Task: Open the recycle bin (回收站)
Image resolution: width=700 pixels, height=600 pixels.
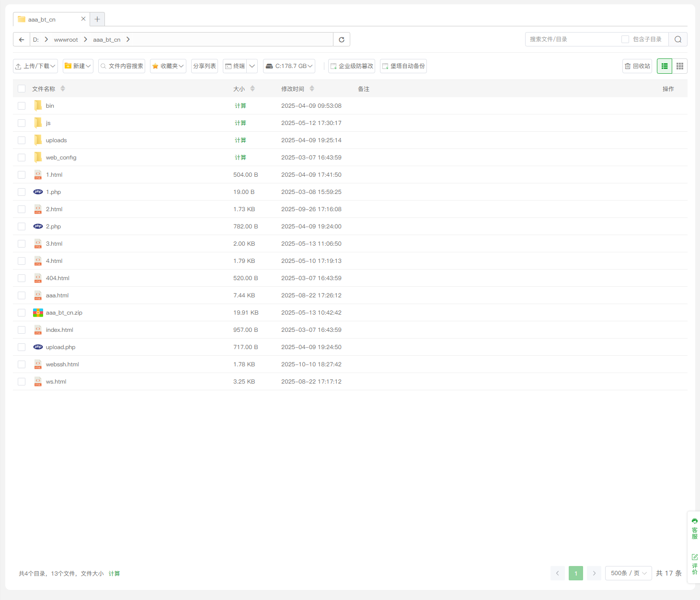Action: 637,66
